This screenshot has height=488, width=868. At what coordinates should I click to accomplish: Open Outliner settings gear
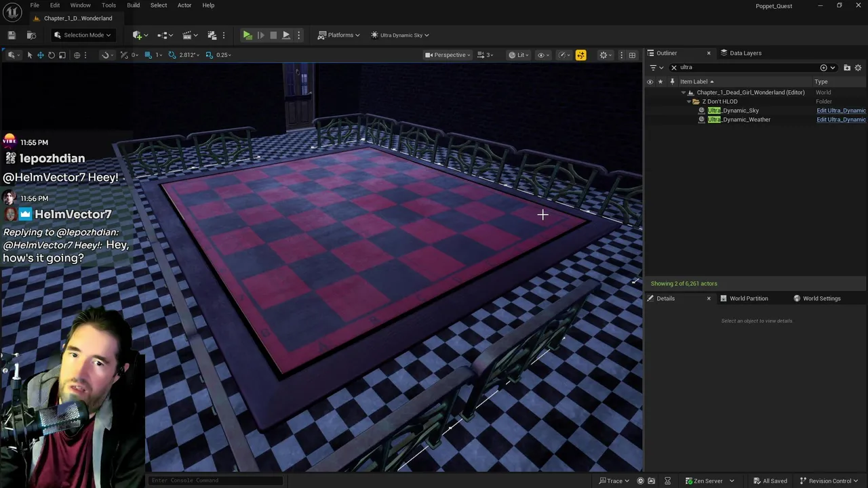[858, 68]
